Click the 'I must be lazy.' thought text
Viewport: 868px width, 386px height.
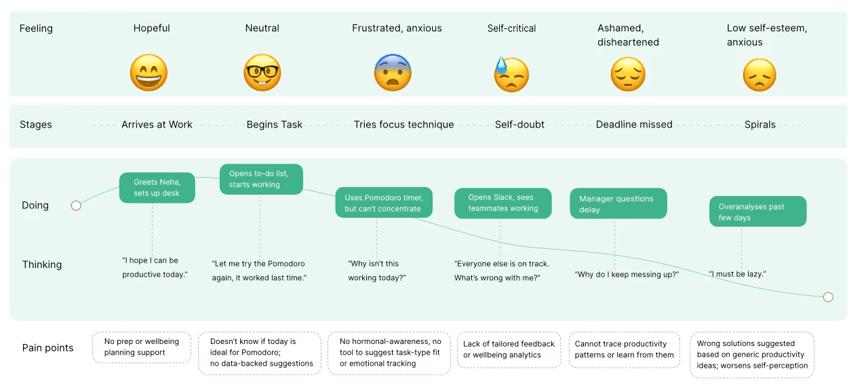point(738,274)
